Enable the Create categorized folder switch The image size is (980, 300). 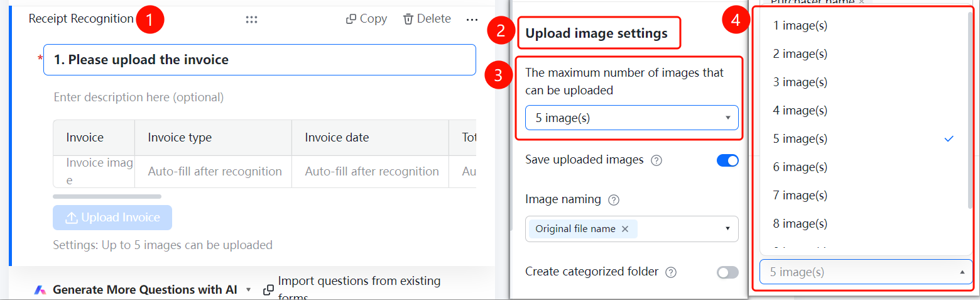pos(727,272)
